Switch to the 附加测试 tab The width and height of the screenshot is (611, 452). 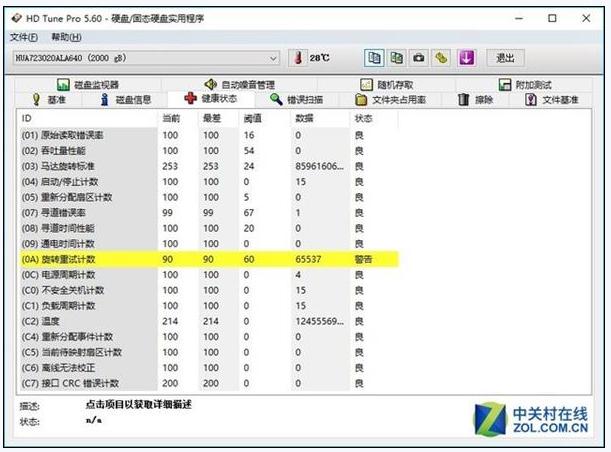[x=525, y=85]
